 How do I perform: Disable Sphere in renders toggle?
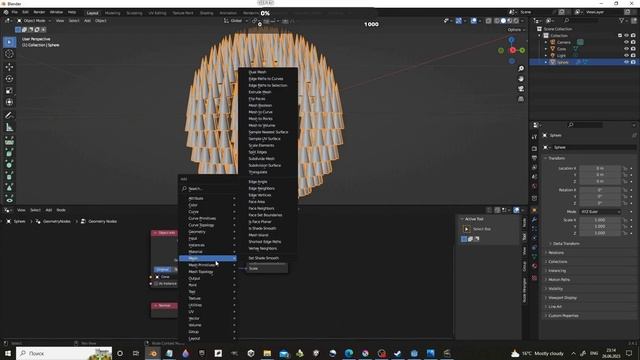point(633,62)
